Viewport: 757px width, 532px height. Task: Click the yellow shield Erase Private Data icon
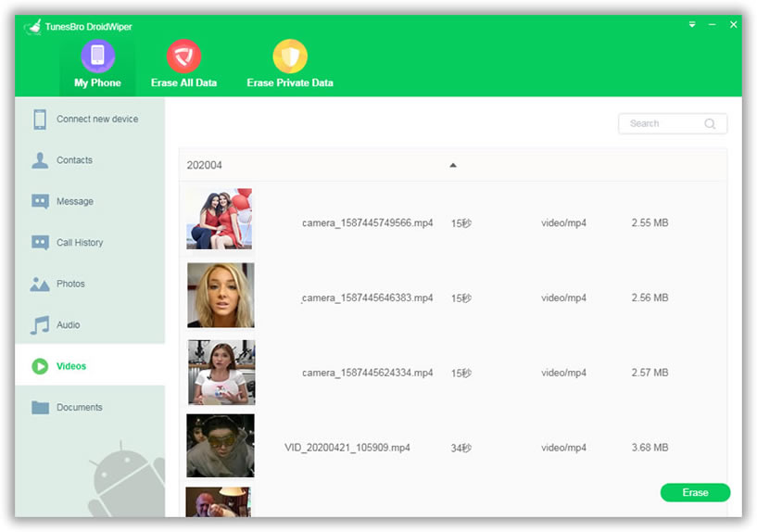point(290,56)
